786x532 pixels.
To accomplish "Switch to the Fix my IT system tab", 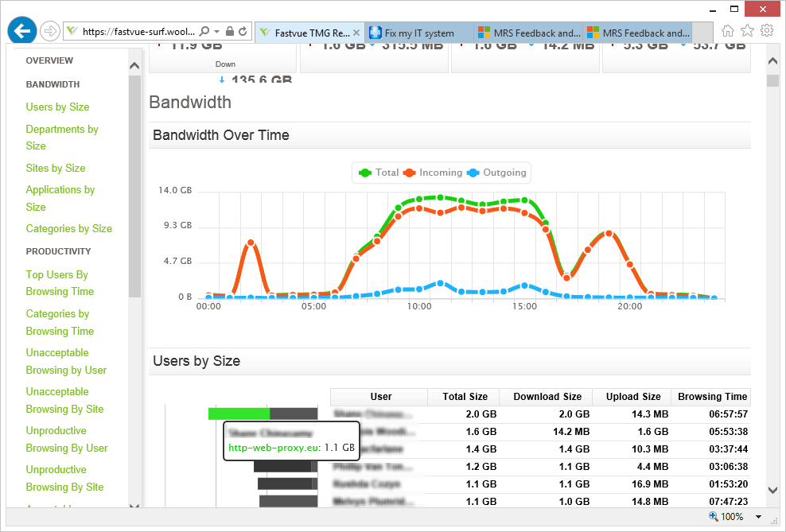I will pyautogui.click(x=419, y=33).
